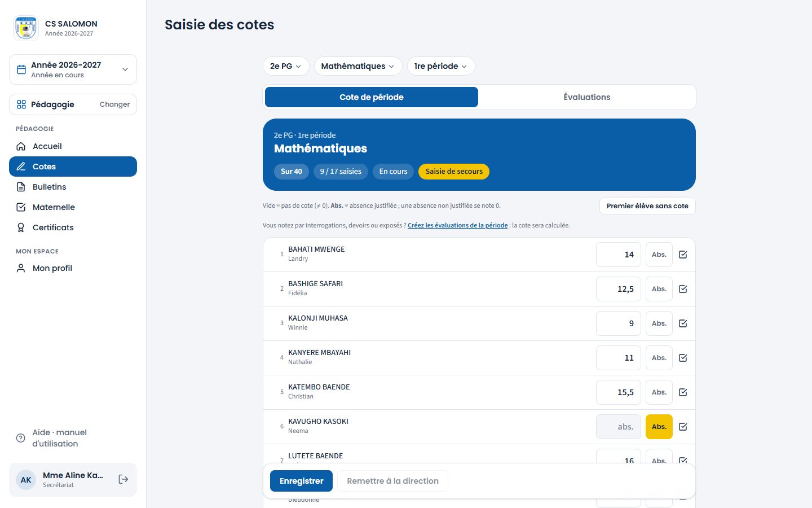Mark KALONJI MUHASA as absent
The height and width of the screenshot is (508, 812).
coord(659,323)
